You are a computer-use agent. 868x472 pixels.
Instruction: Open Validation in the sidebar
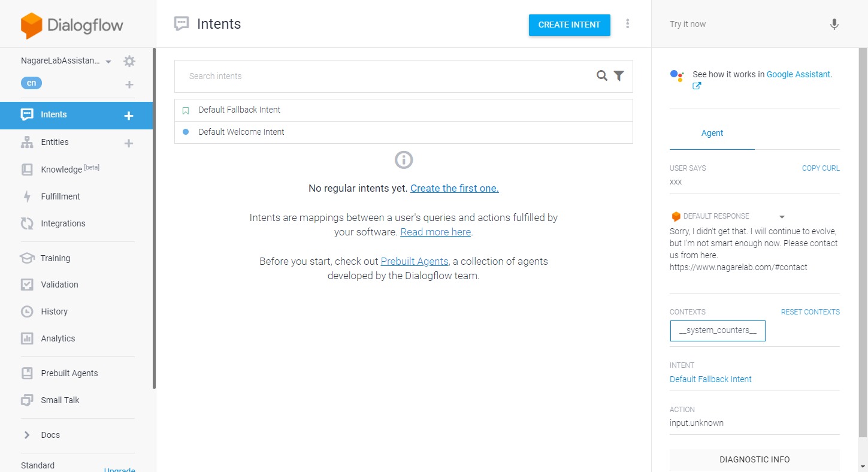pyautogui.click(x=59, y=285)
